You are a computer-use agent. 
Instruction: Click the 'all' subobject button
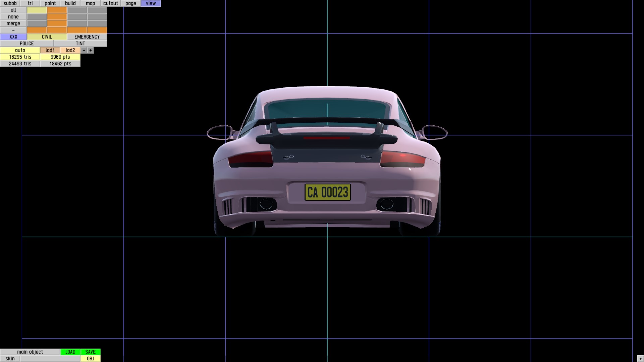tap(13, 10)
